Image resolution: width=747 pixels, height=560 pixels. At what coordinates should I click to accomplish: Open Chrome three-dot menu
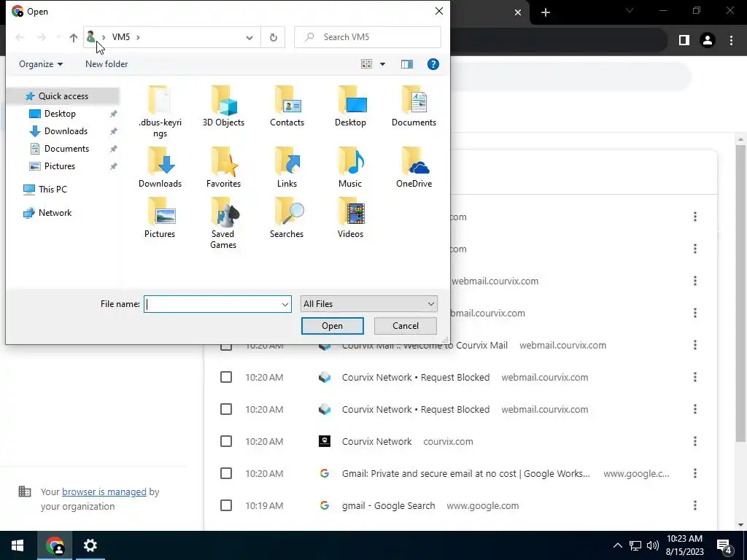(x=731, y=41)
